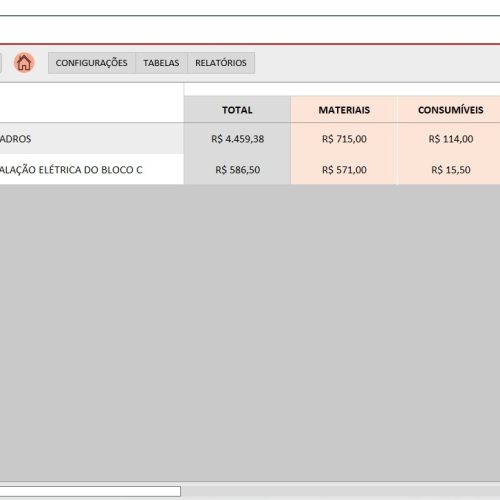Select the R$ 571,00 materials cell
This screenshot has height=500, width=500.
coord(344,170)
